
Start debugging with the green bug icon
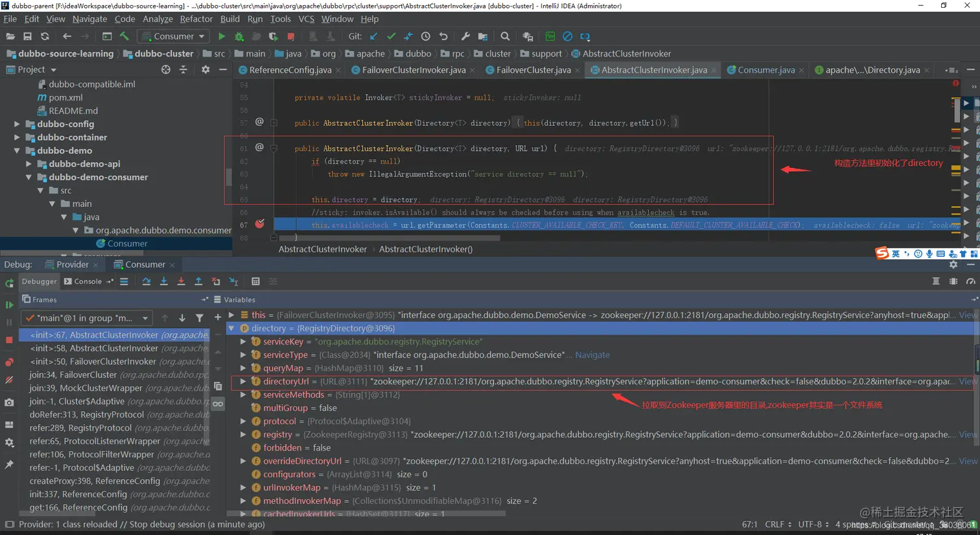[x=239, y=37]
